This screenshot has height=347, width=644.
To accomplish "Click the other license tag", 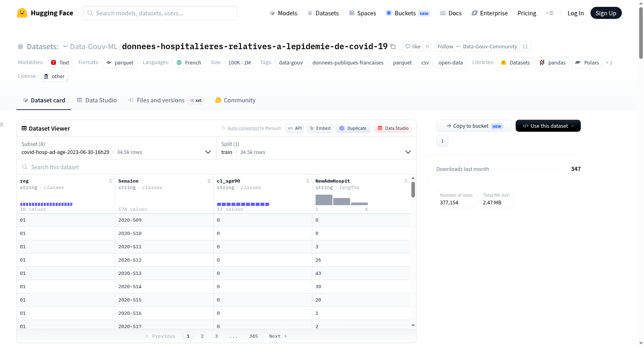I will 54,76.
